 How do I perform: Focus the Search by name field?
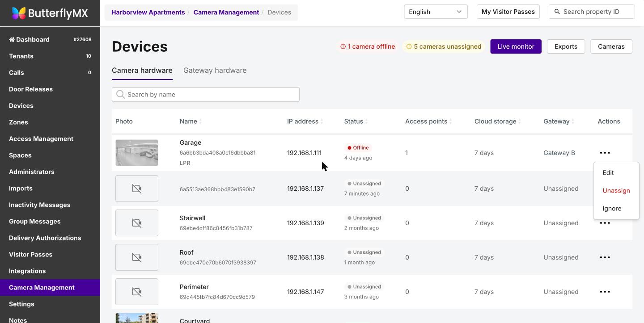pos(206,94)
